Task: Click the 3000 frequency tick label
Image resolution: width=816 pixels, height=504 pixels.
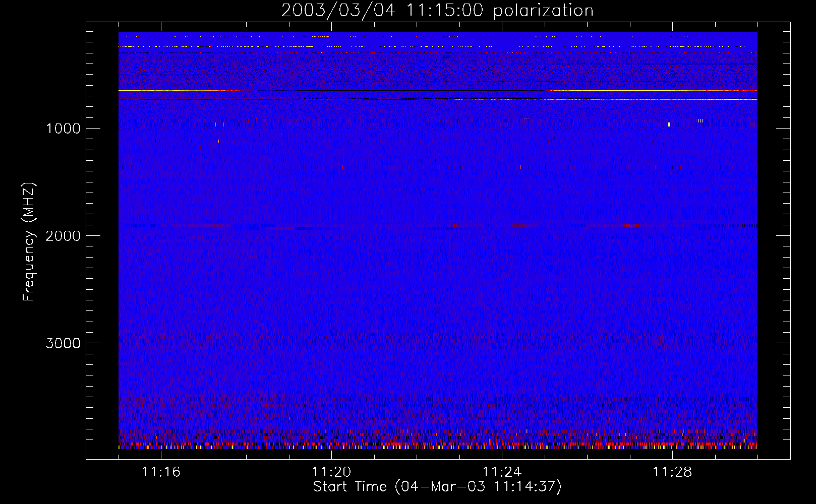Action: [63, 343]
